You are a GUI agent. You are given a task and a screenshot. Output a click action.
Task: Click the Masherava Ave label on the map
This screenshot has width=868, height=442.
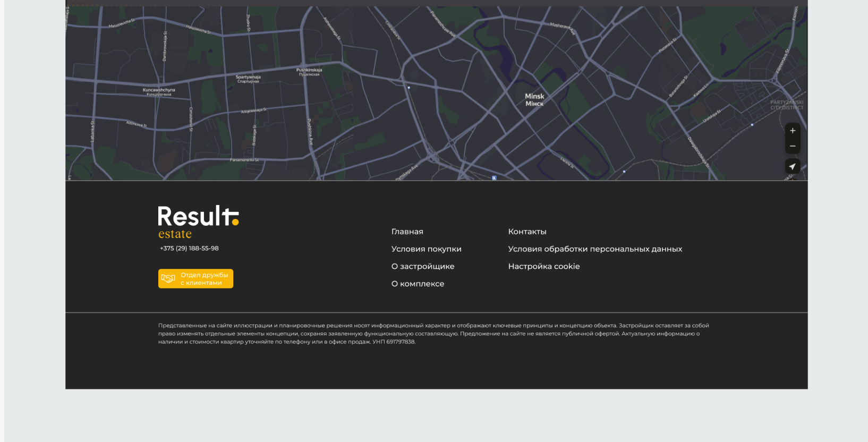(x=563, y=28)
